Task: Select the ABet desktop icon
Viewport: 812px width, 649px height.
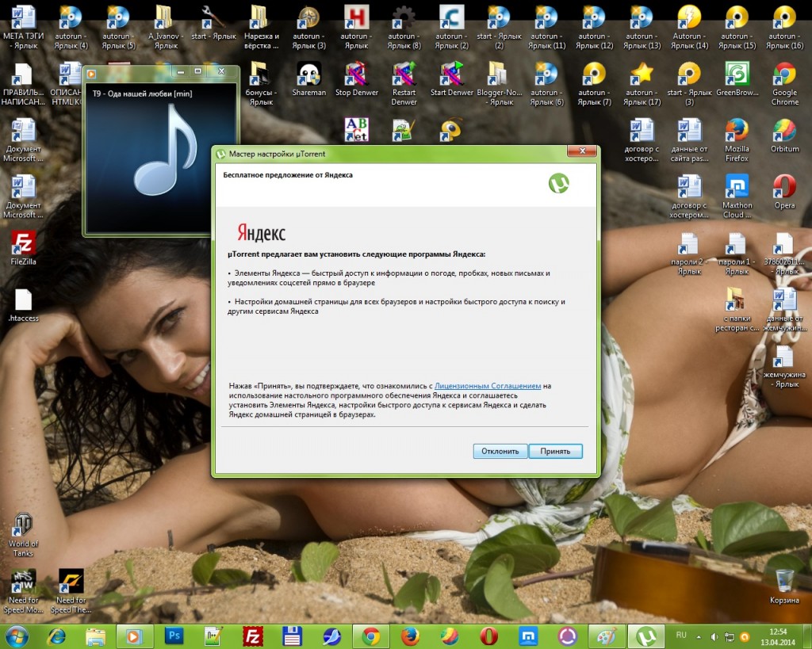Action: (x=357, y=129)
